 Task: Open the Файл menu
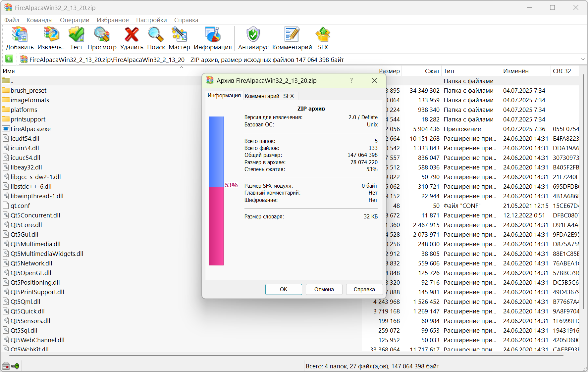point(12,20)
